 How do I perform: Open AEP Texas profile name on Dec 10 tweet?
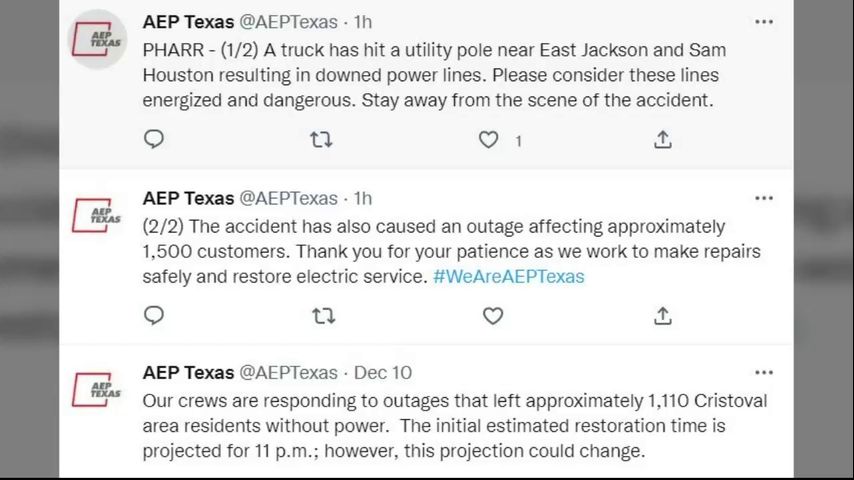[x=188, y=372]
